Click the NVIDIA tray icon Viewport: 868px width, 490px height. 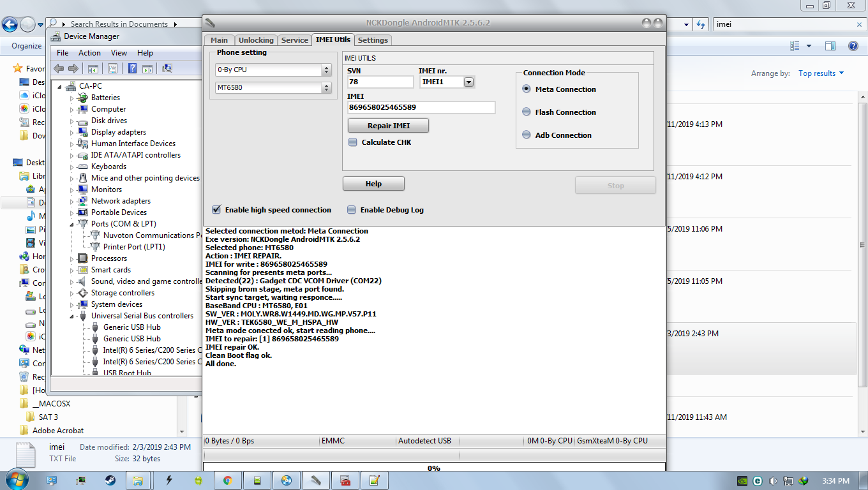pos(742,480)
